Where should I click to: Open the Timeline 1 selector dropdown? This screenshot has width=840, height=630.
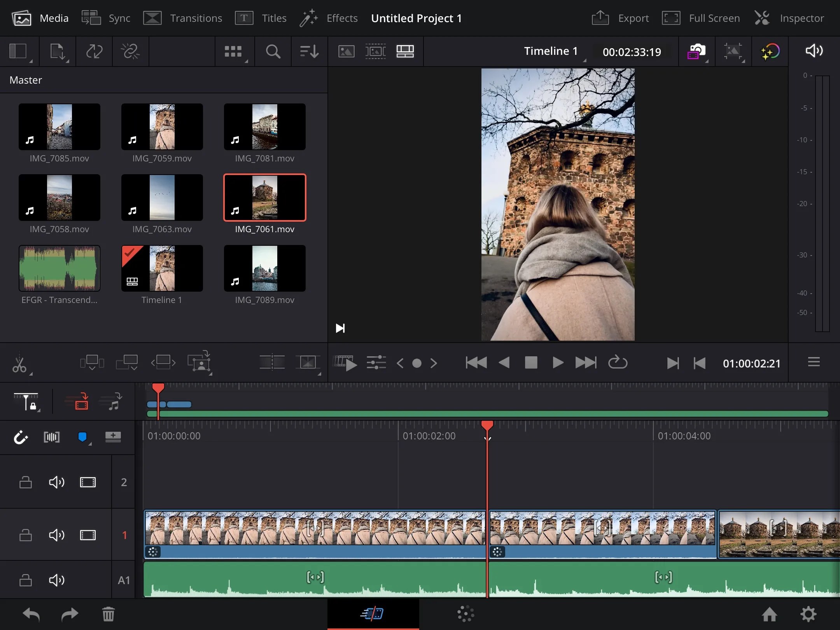(x=552, y=51)
